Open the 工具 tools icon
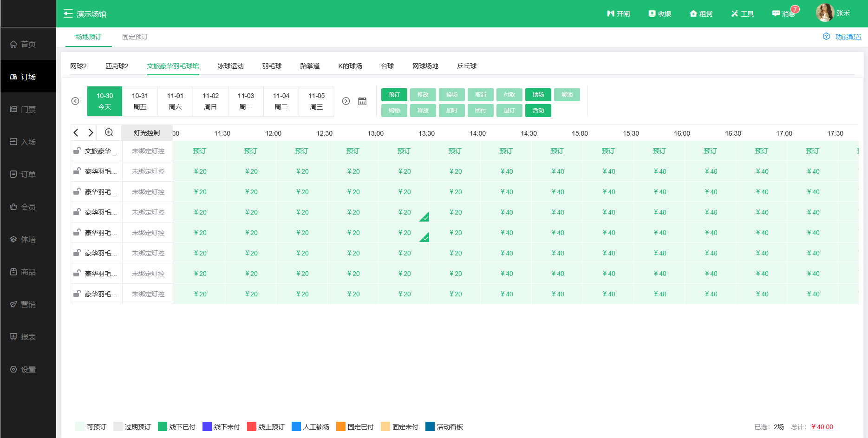This screenshot has height=438, width=868. (x=735, y=14)
